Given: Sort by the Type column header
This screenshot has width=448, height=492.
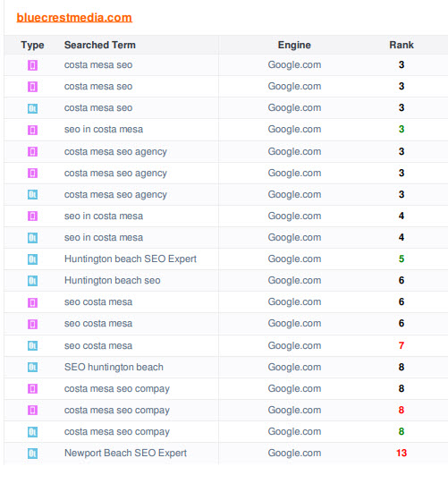Looking at the screenshot, I should pyautogui.click(x=32, y=46).
